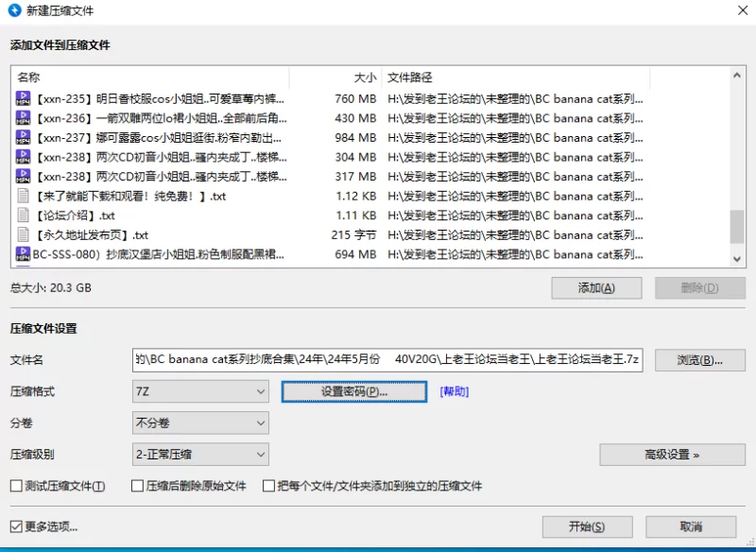Click the file list scroll-up arrow
Viewport: 756px width, 552px height.
pyautogui.click(x=737, y=75)
